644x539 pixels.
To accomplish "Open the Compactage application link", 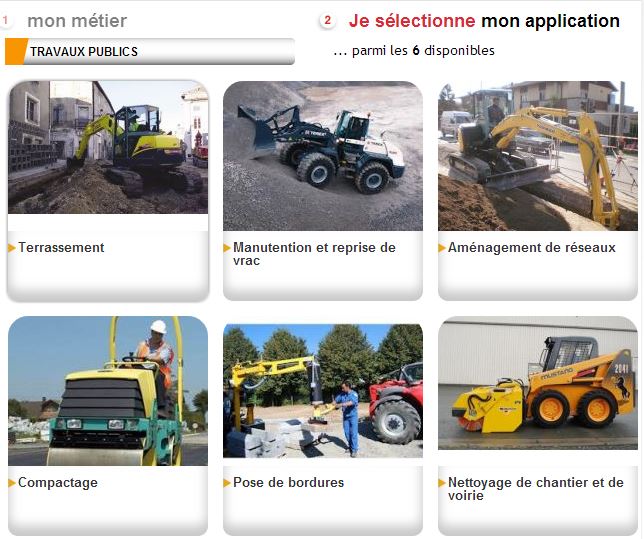I will 58,483.
